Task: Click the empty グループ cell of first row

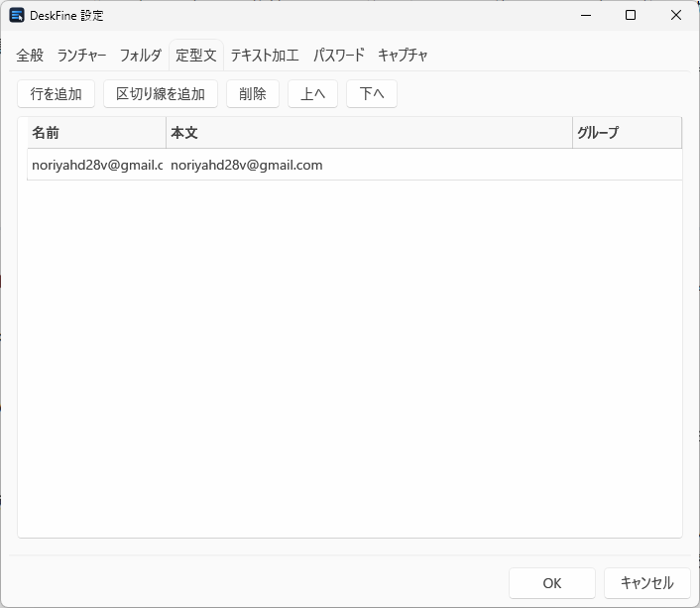Action: point(628,165)
